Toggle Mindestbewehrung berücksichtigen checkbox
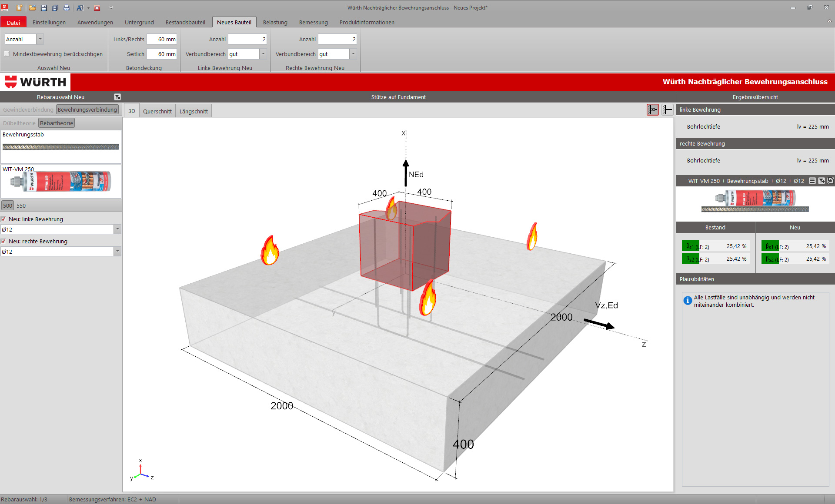835x504 pixels. click(7, 54)
